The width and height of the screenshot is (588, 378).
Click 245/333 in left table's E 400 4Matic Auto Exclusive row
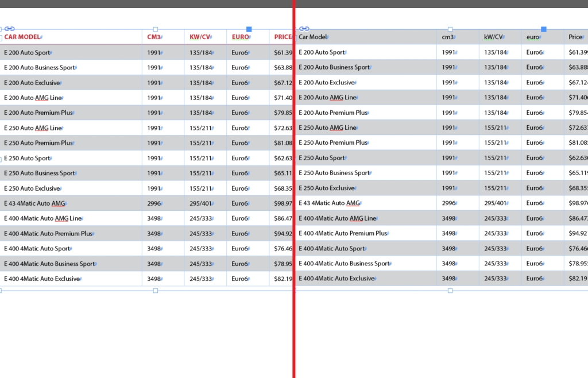tap(200, 279)
